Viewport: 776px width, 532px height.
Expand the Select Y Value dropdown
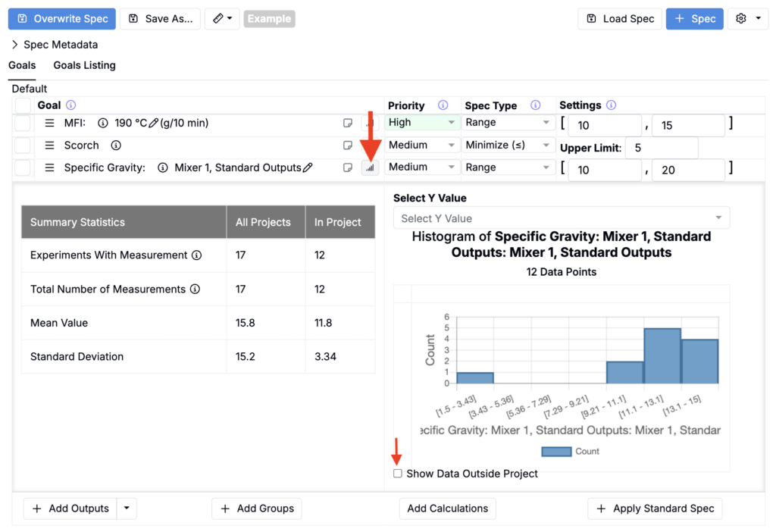pyautogui.click(x=561, y=218)
